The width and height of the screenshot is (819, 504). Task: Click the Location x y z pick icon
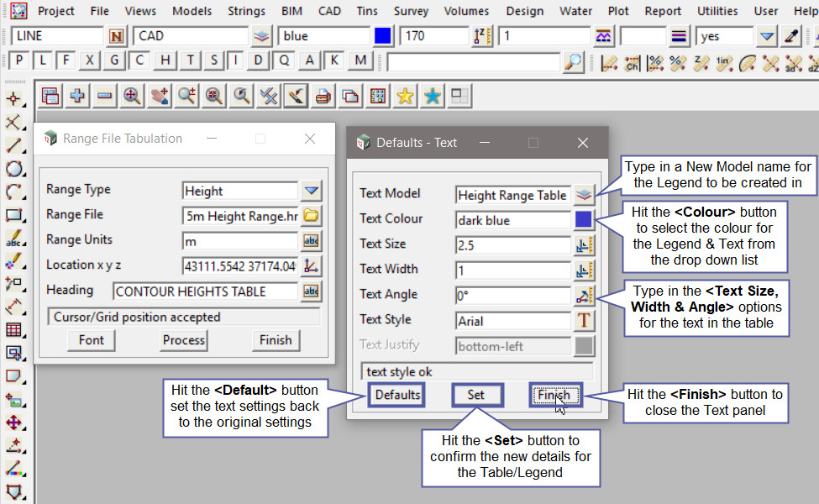click(311, 266)
